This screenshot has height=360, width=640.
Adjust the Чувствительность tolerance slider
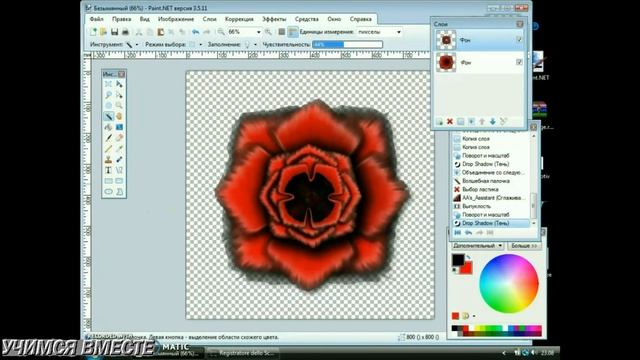point(347,44)
